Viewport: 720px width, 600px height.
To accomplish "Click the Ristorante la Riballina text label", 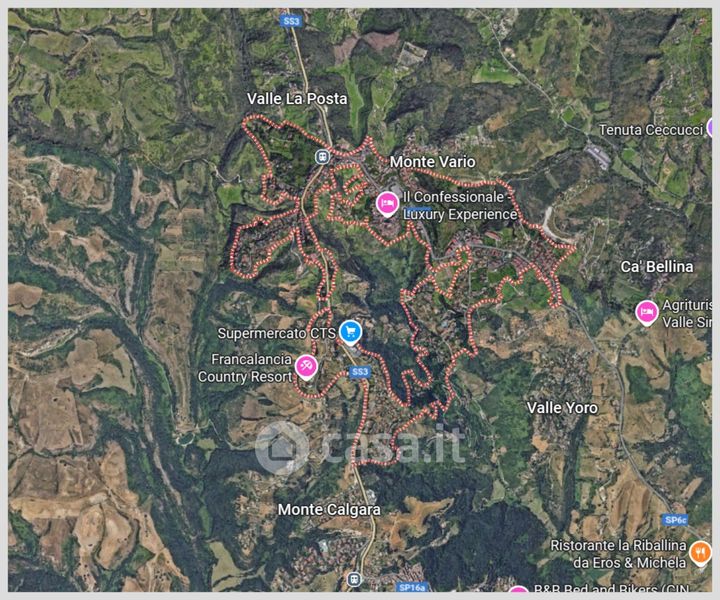I will [x=618, y=554].
